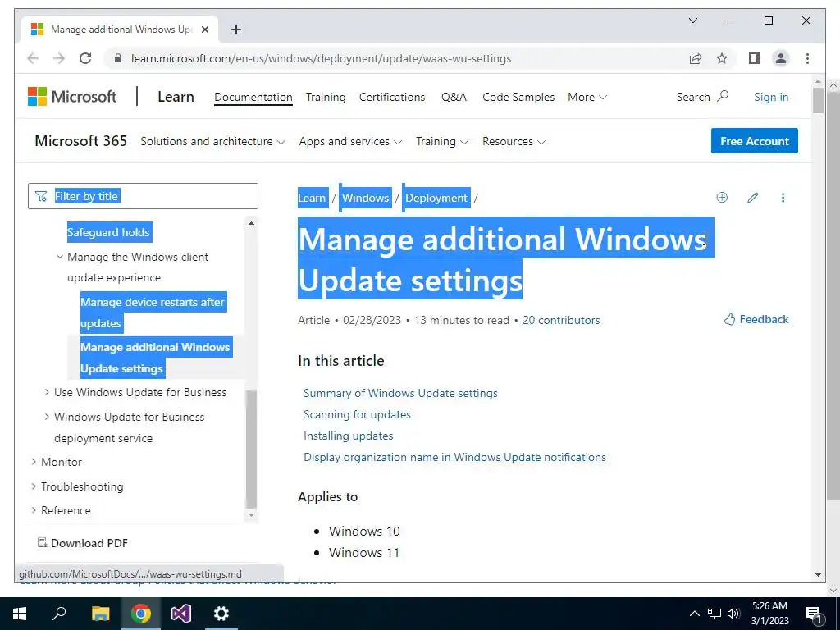Open the Documentation nav item
The width and height of the screenshot is (840, 630).
(x=253, y=97)
